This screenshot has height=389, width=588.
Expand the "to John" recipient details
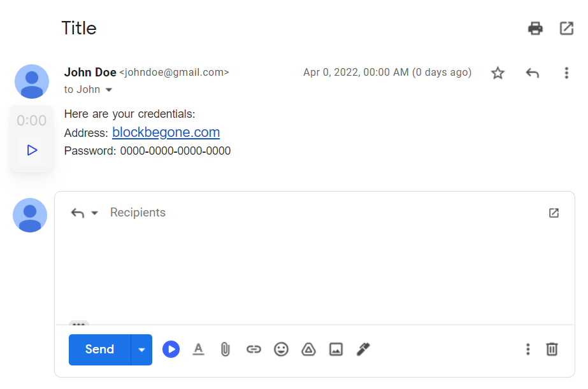[109, 90]
